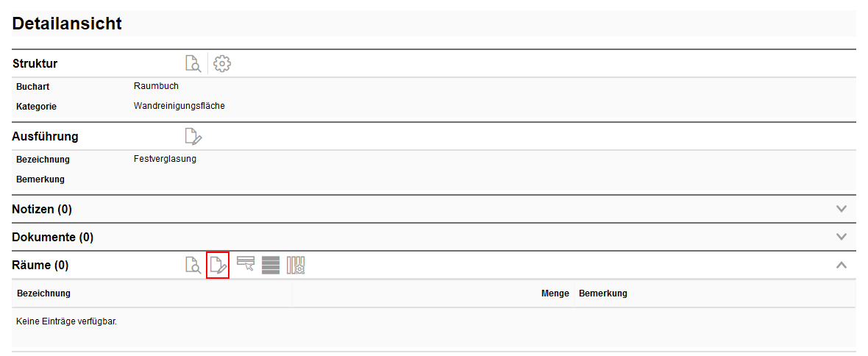
Task: Click the Räume row selection cursor icon
Action: pos(245,264)
